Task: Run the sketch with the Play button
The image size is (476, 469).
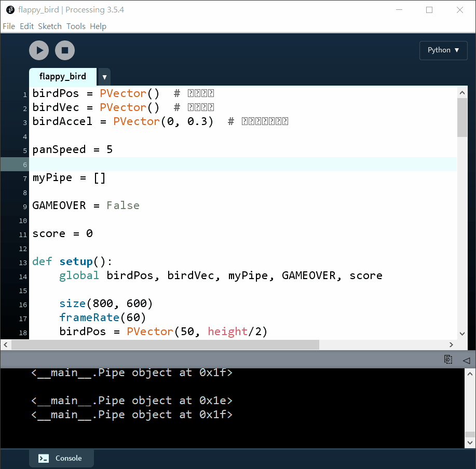Action: coord(39,50)
